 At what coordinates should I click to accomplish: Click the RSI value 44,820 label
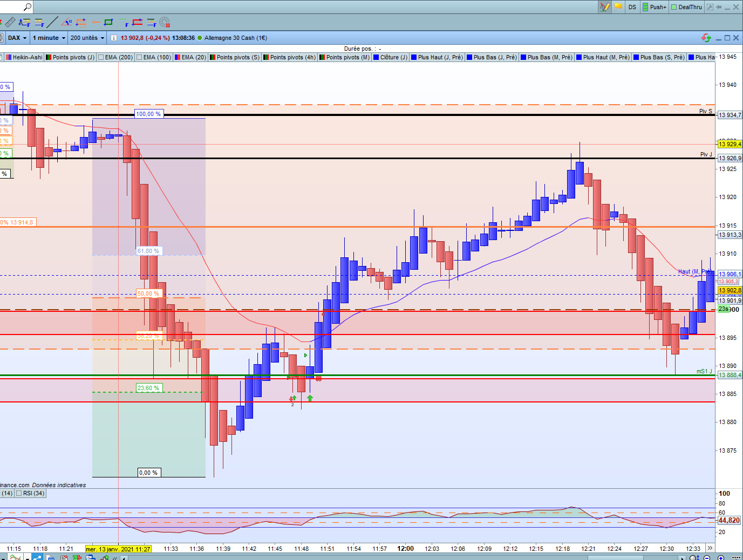point(729,520)
